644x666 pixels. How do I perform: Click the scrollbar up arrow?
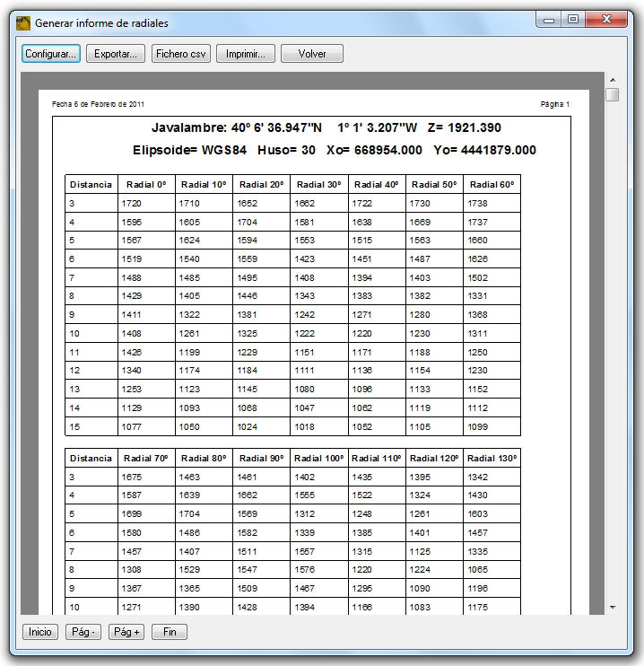(613, 79)
